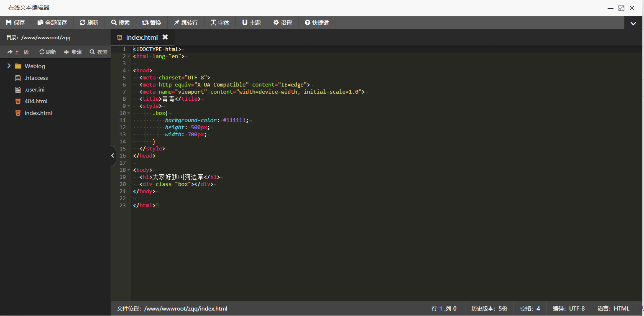Click the file location path in status bar
The height and width of the screenshot is (316, 644).
click(186, 308)
